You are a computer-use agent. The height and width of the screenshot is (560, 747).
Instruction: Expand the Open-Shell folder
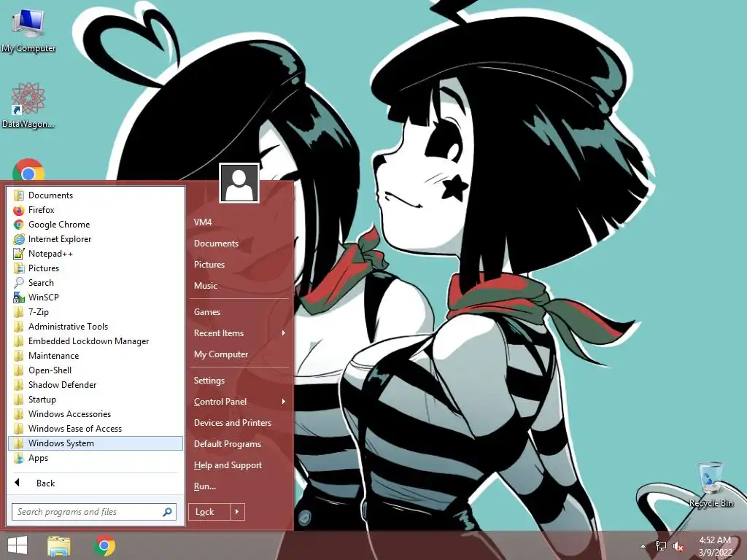click(x=96, y=370)
